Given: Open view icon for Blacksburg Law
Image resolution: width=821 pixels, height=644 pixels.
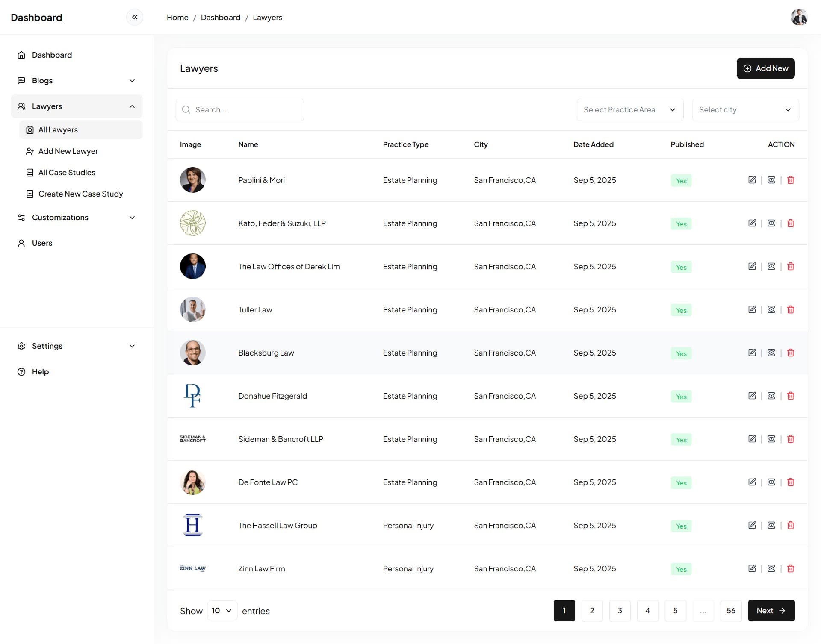Looking at the screenshot, I should (771, 353).
